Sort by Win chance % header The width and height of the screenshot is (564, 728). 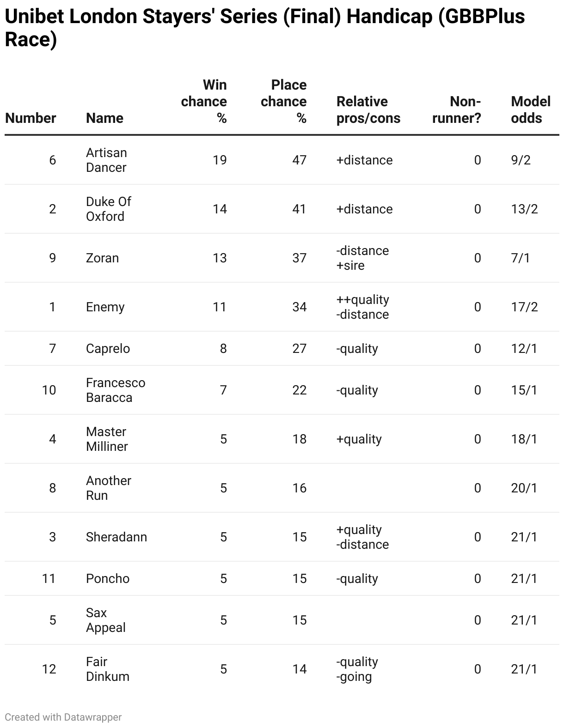click(204, 102)
